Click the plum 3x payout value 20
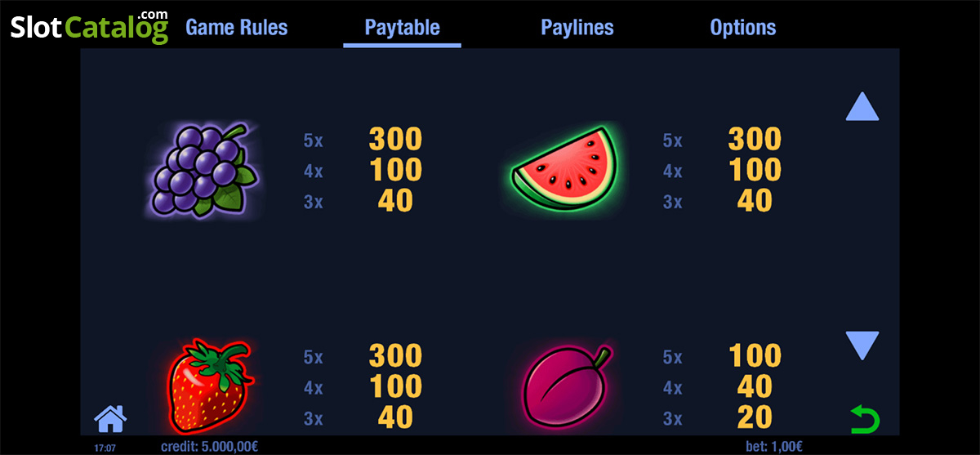The width and height of the screenshot is (980, 455). point(755,417)
